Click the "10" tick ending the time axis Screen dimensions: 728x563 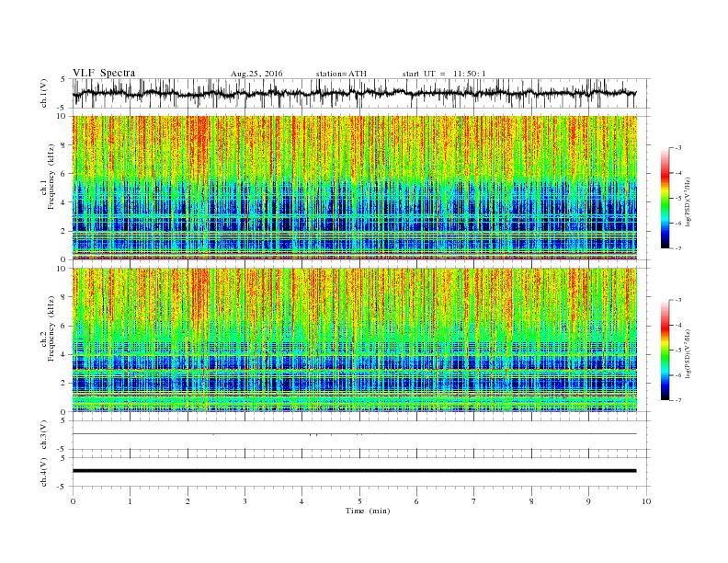pyautogui.click(x=646, y=501)
